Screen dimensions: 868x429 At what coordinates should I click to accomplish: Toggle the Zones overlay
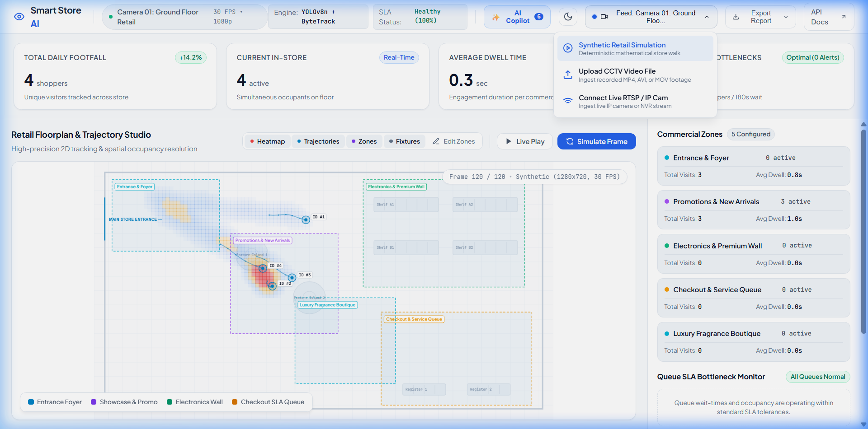click(x=364, y=141)
